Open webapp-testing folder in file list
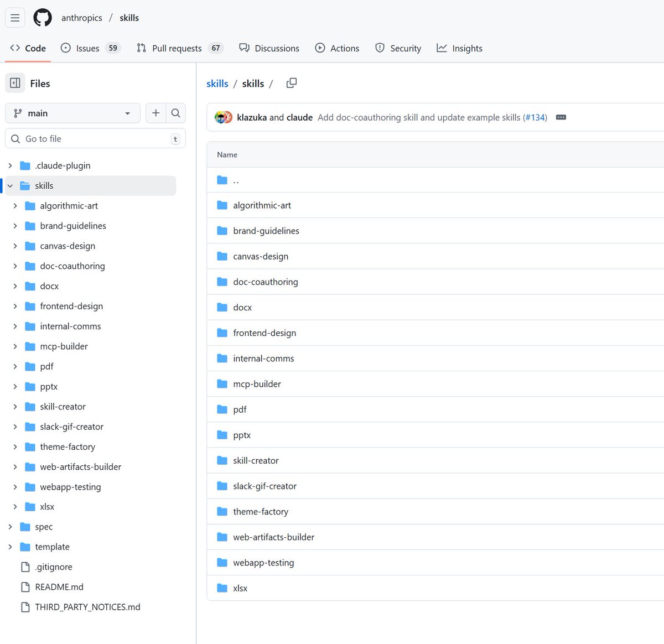The height and width of the screenshot is (644, 664). tap(263, 563)
